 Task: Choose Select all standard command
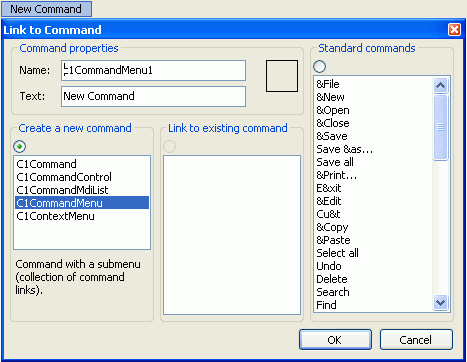373,253
